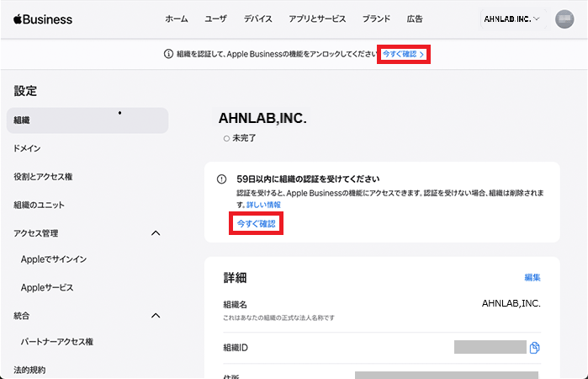Open the AHNLAB INC. organization dropdown
588x379 pixels.
(x=512, y=19)
